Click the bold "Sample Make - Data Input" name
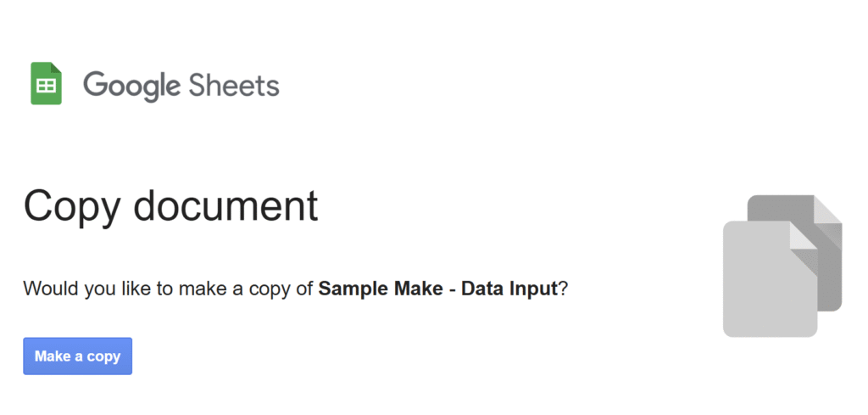 (x=438, y=289)
